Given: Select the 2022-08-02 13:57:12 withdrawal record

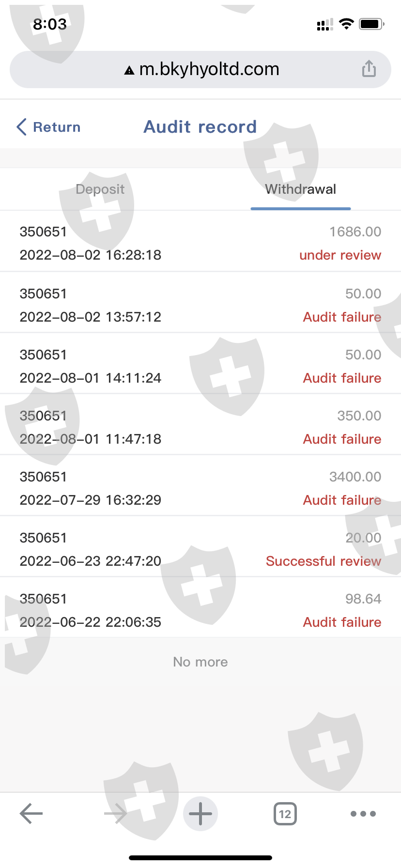Looking at the screenshot, I should point(200,305).
